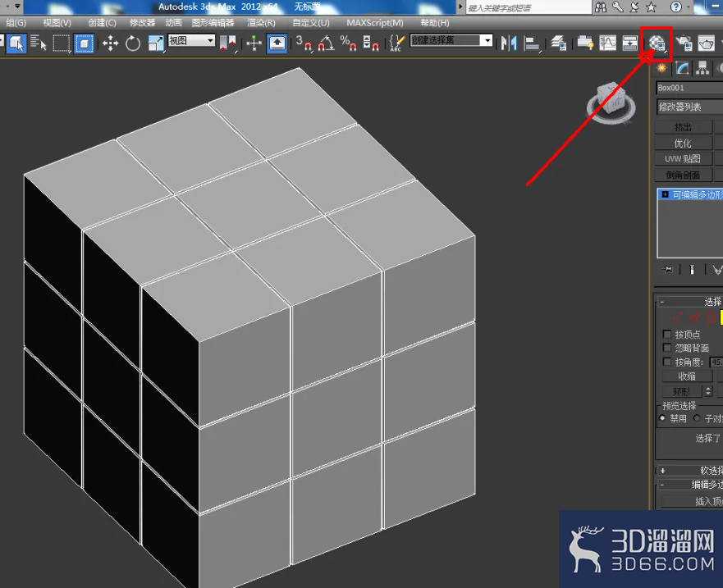Screen dimensions: 723x588
Task: Expand Editable Poly sub-object levels
Action: (665, 194)
